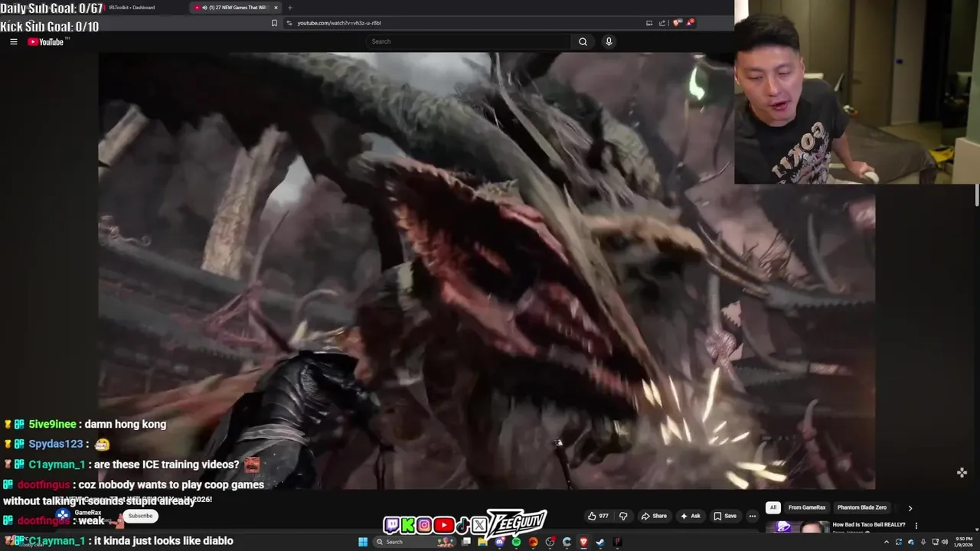980x551 pixels.
Task: Click the video player to pause
Action: pos(486,271)
